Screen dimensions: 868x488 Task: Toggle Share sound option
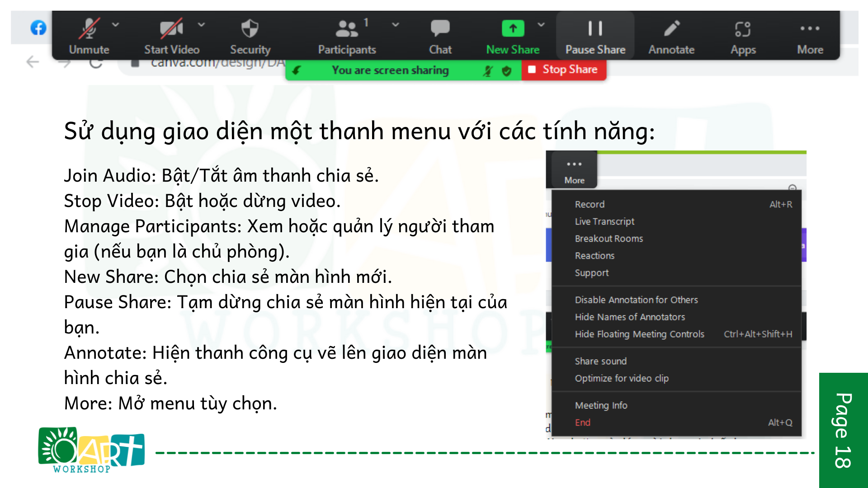600,361
